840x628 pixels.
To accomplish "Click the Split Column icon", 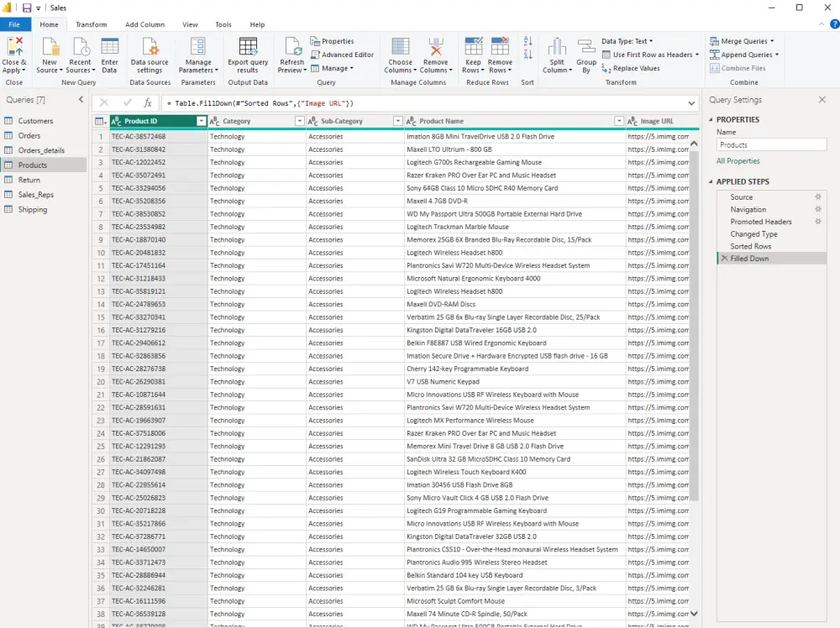I will coord(557,46).
